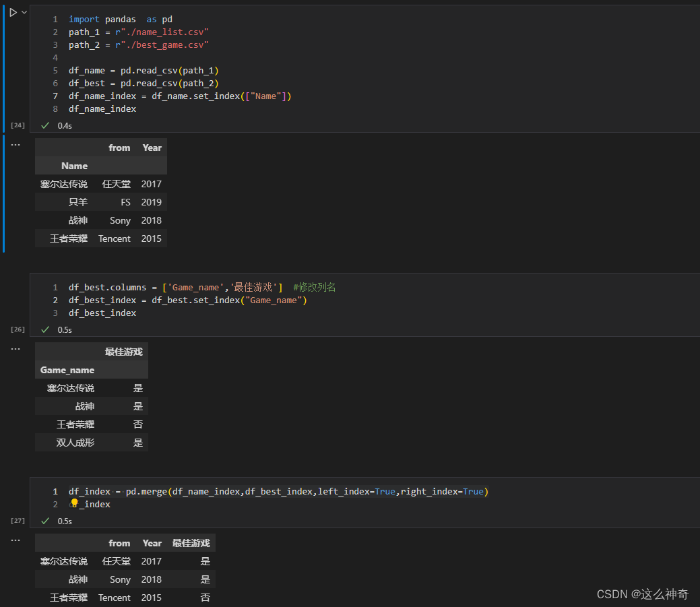Place cursor on the import pandas line
The width and height of the screenshot is (700, 607).
pyautogui.click(x=120, y=20)
